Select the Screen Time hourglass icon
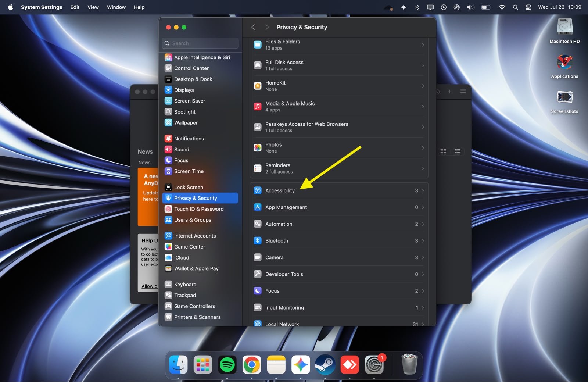The width and height of the screenshot is (588, 382). pos(168,171)
